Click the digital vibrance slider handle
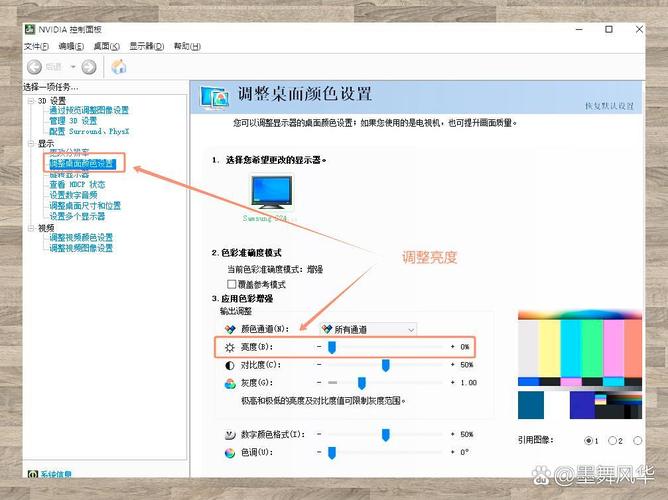Screen dimensions: 668x500 (386, 434)
